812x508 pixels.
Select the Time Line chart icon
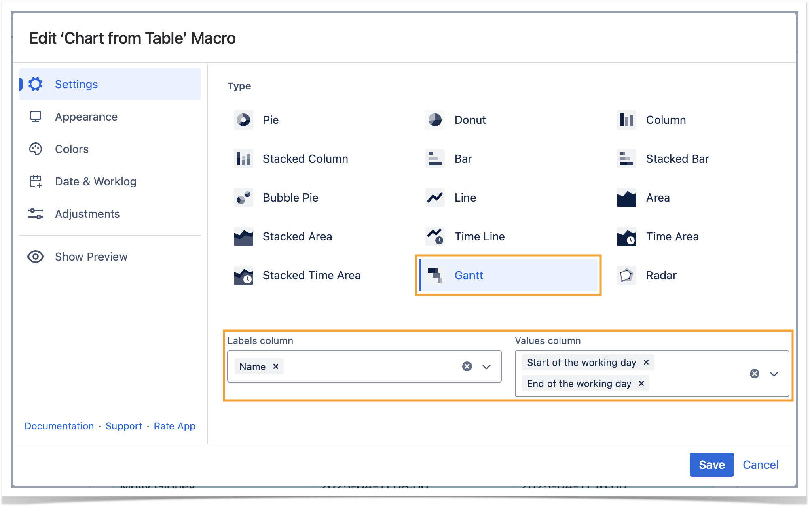[x=435, y=236]
